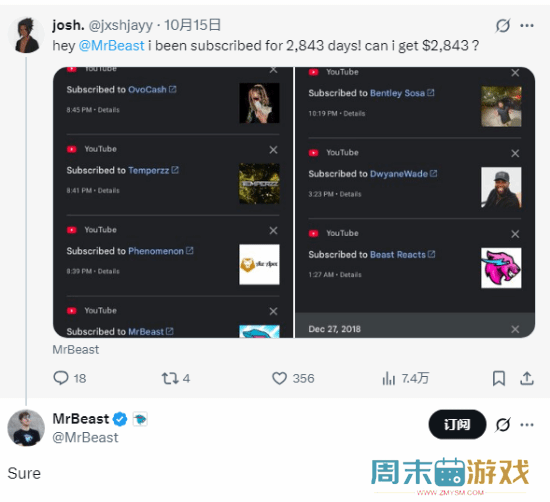Open more options on MrBeast's reply

pyautogui.click(x=527, y=425)
